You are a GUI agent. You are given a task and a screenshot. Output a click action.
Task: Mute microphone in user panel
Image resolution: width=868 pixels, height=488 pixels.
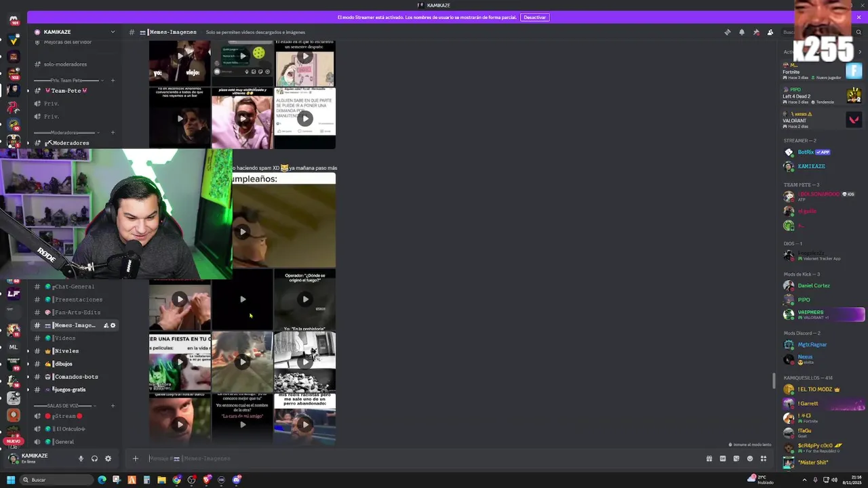pyautogui.click(x=81, y=458)
